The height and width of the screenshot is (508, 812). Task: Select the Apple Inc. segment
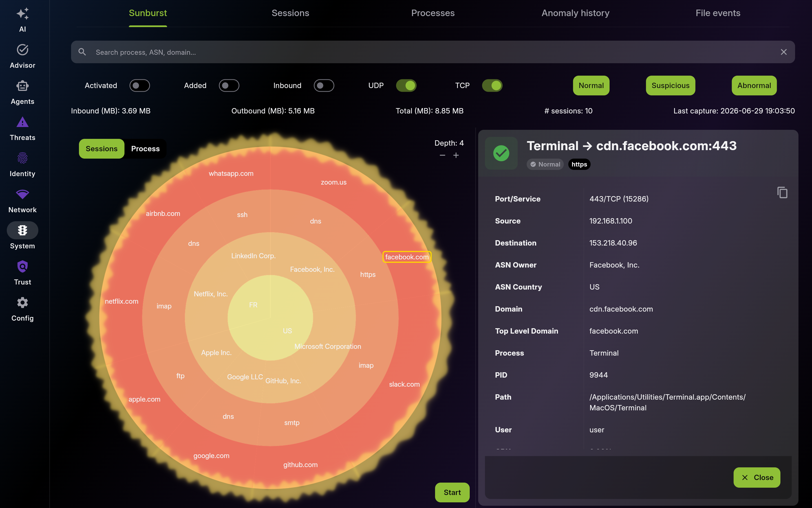coord(216,352)
